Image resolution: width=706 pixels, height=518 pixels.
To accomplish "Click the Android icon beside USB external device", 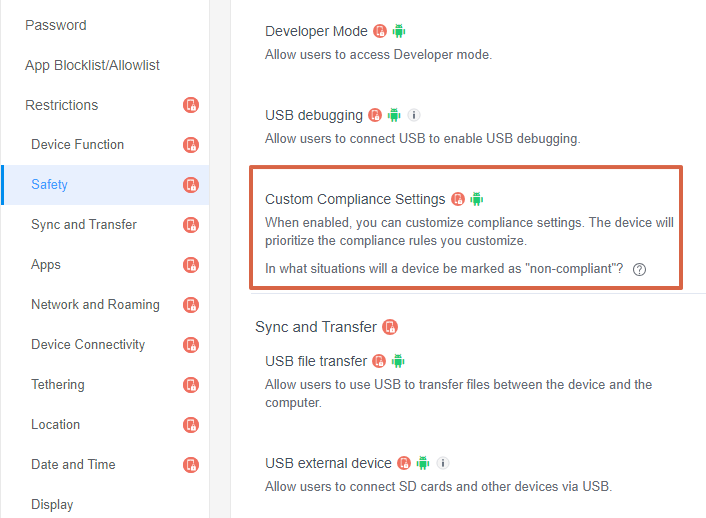I will tap(423, 463).
